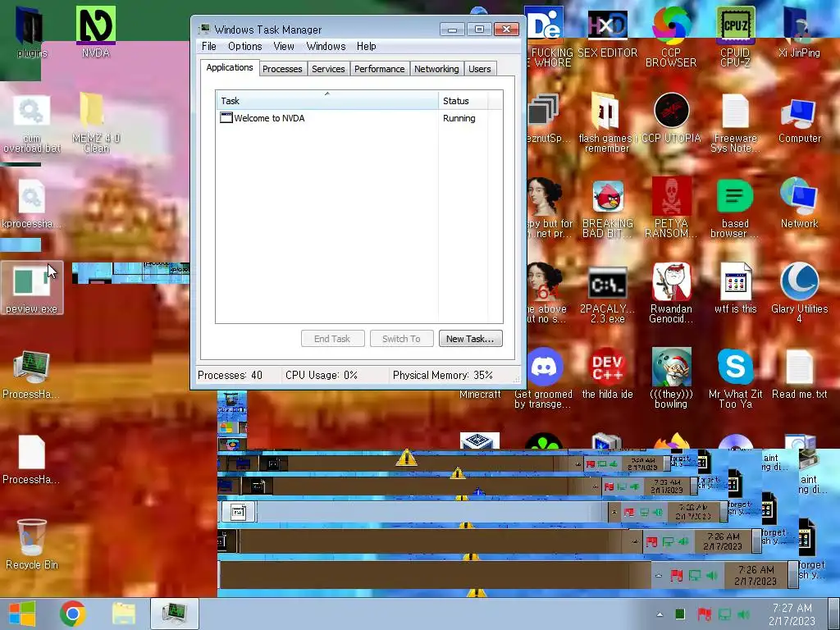Open the MEMZ 4.0 Clean folder

[x=96, y=123]
